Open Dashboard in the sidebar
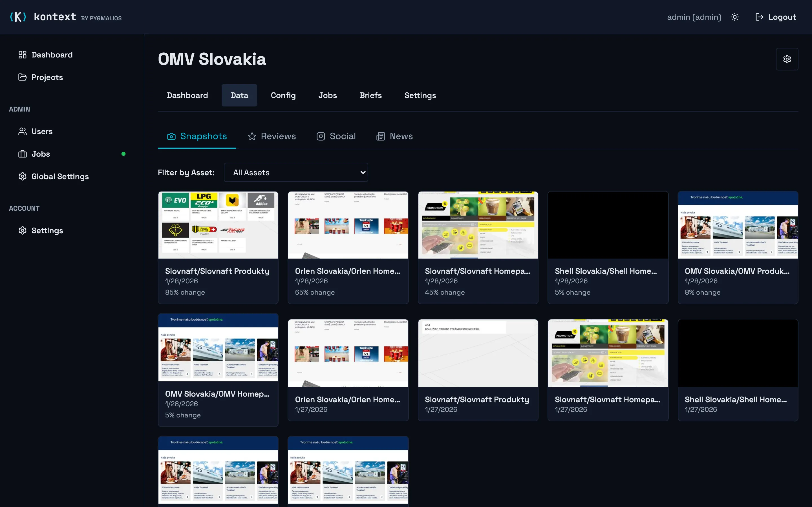The height and width of the screenshot is (507, 812). (x=52, y=55)
